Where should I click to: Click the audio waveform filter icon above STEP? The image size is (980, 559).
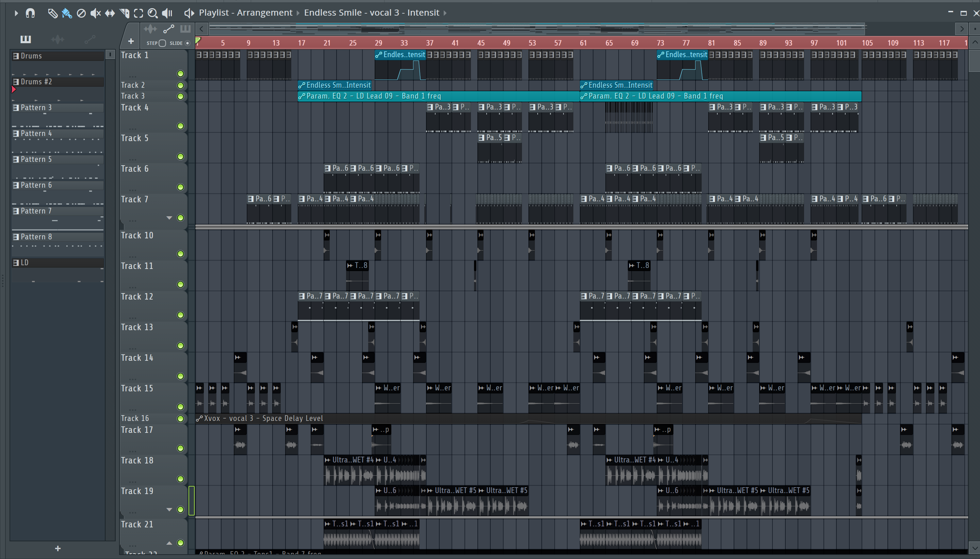(150, 29)
